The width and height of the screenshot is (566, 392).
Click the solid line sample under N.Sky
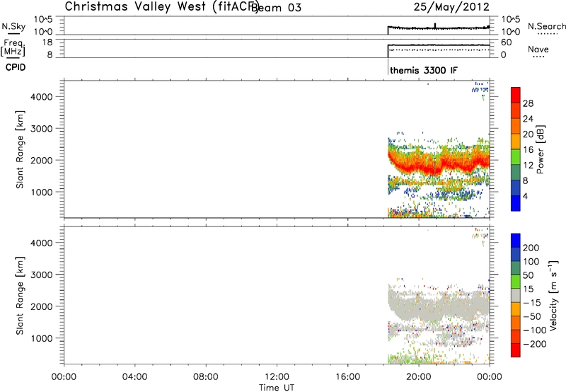pyautogui.click(x=13, y=33)
